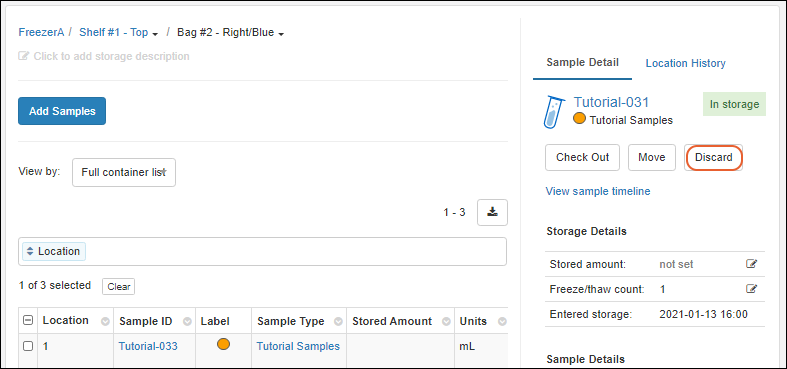Check the Tutorial-033 row checkbox

click(29, 346)
